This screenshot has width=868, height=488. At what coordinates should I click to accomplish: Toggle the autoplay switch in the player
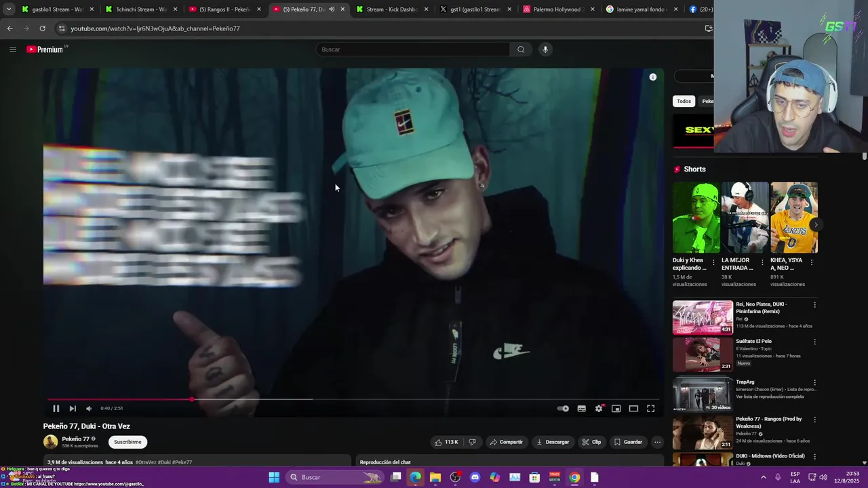pyautogui.click(x=563, y=409)
